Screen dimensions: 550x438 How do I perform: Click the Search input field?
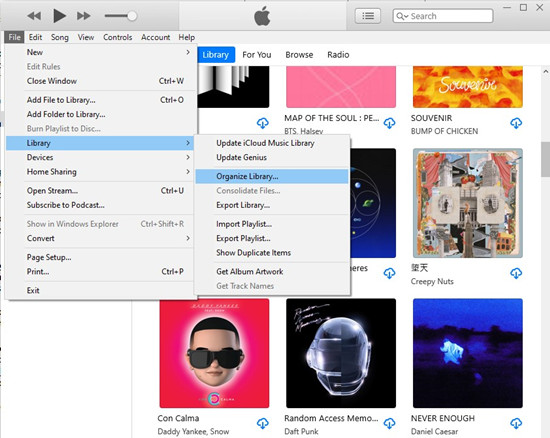coord(443,16)
